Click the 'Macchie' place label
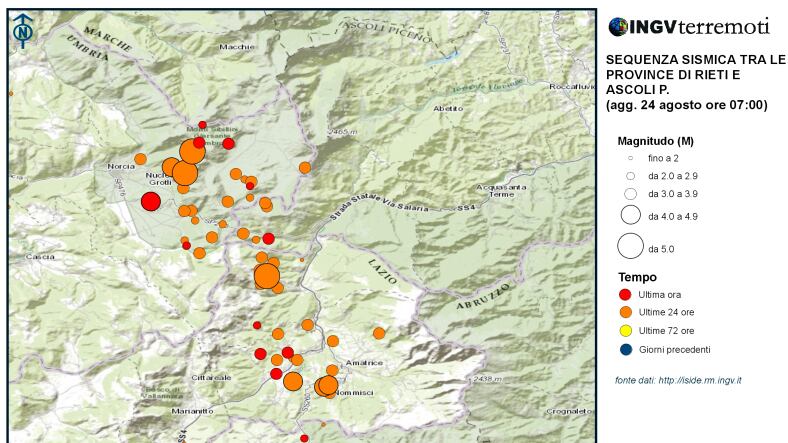The width and height of the screenshot is (788, 443). [x=237, y=47]
